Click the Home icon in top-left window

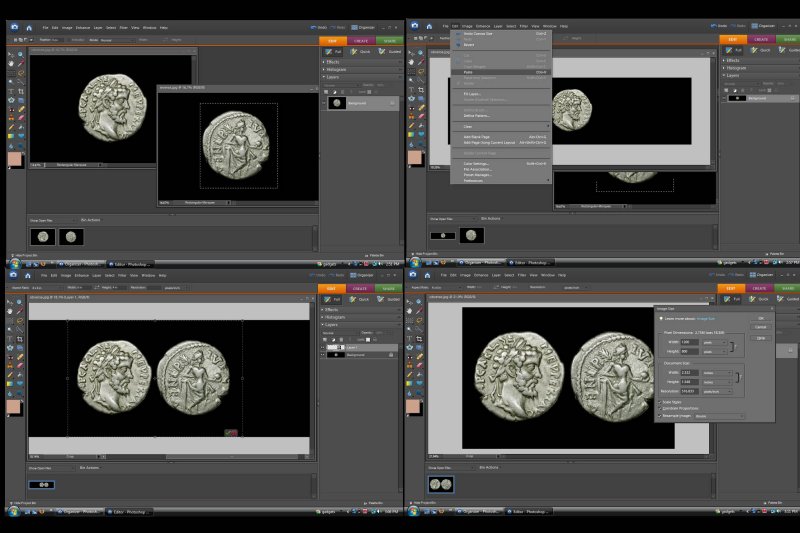click(x=27, y=26)
